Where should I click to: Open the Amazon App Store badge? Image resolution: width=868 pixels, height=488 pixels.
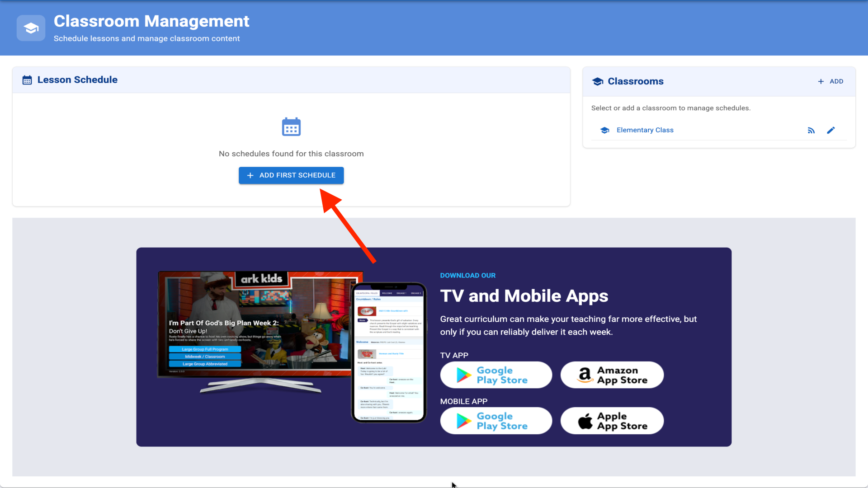pyautogui.click(x=612, y=375)
